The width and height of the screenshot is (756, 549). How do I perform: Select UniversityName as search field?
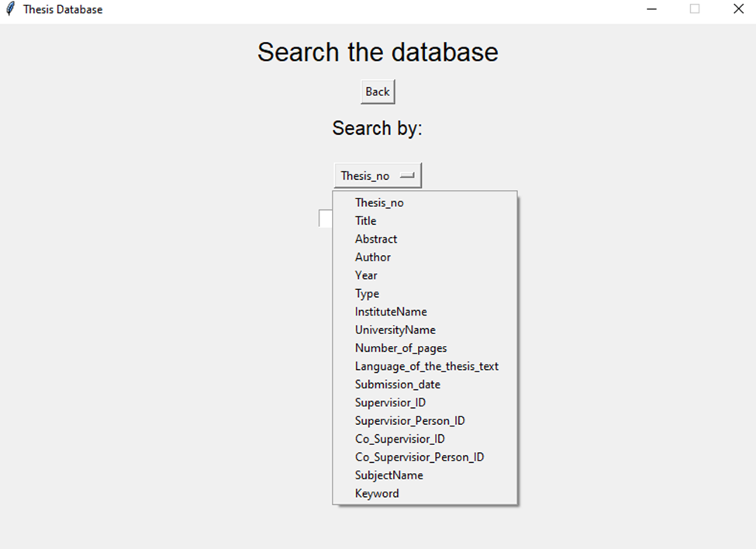tap(395, 330)
